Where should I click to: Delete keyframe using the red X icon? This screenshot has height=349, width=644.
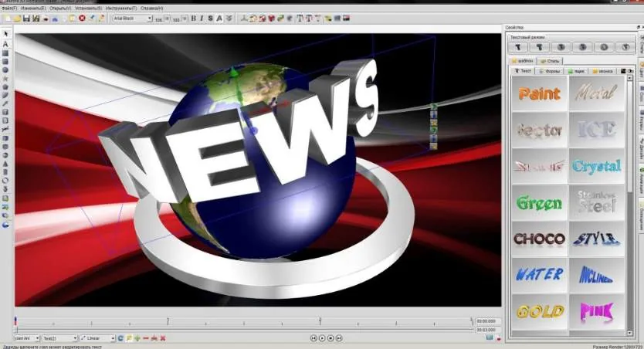click(163, 338)
